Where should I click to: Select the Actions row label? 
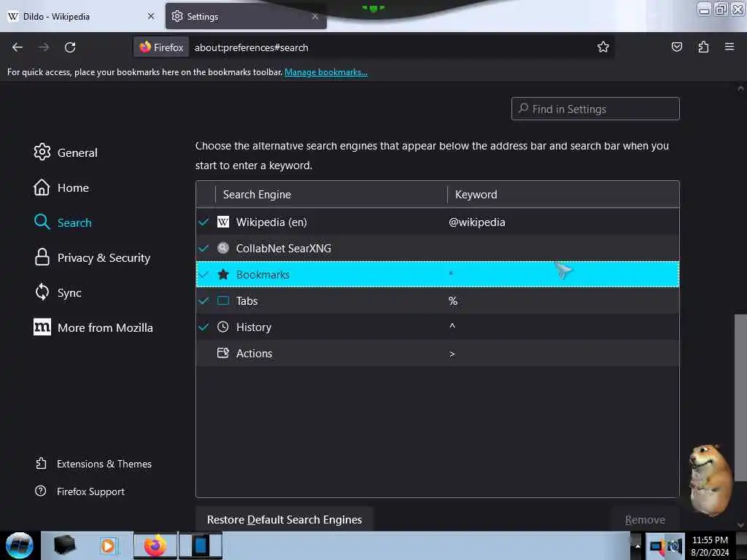coord(254,354)
